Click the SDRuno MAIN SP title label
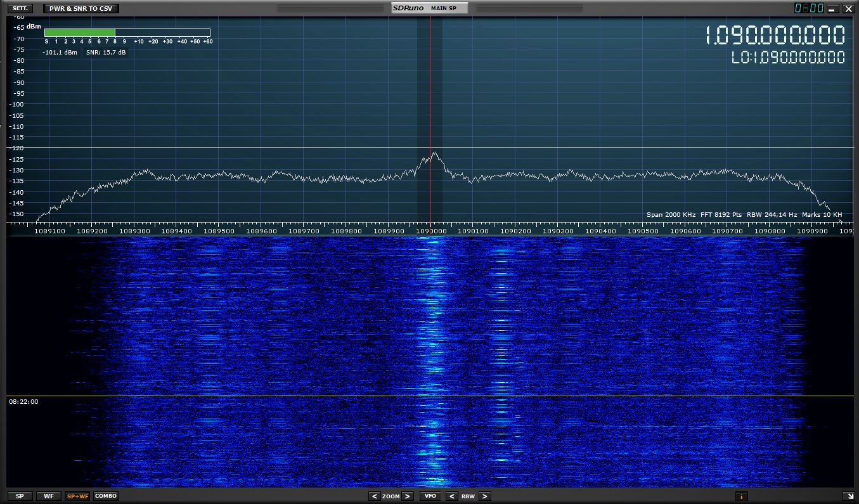Image resolution: width=859 pixels, height=504 pixels. tap(429, 8)
